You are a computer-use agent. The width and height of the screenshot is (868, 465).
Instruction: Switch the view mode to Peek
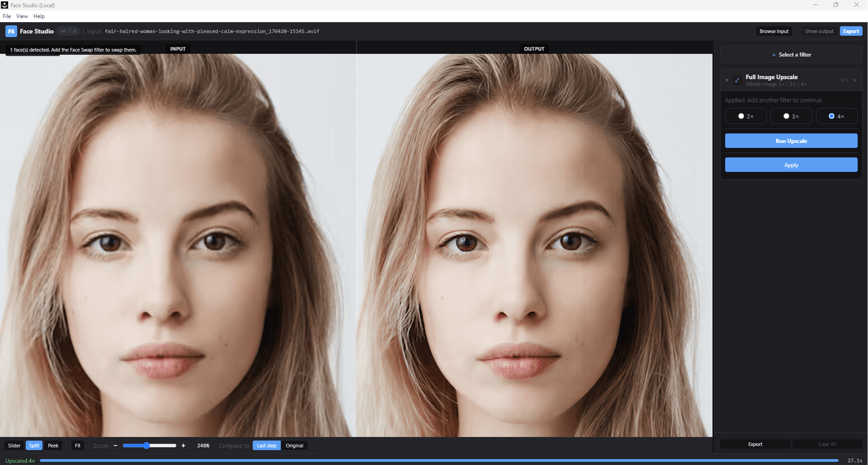(53, 446)
